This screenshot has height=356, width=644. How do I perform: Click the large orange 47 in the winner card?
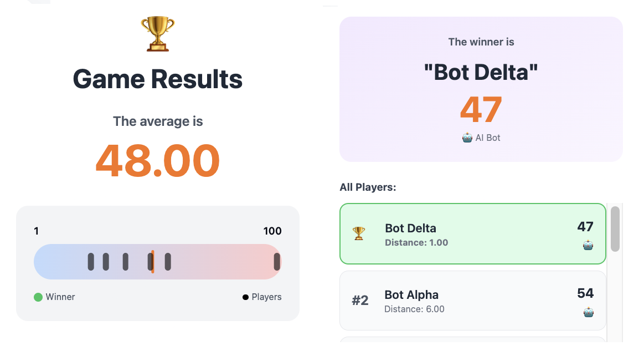tap(481, 110)
